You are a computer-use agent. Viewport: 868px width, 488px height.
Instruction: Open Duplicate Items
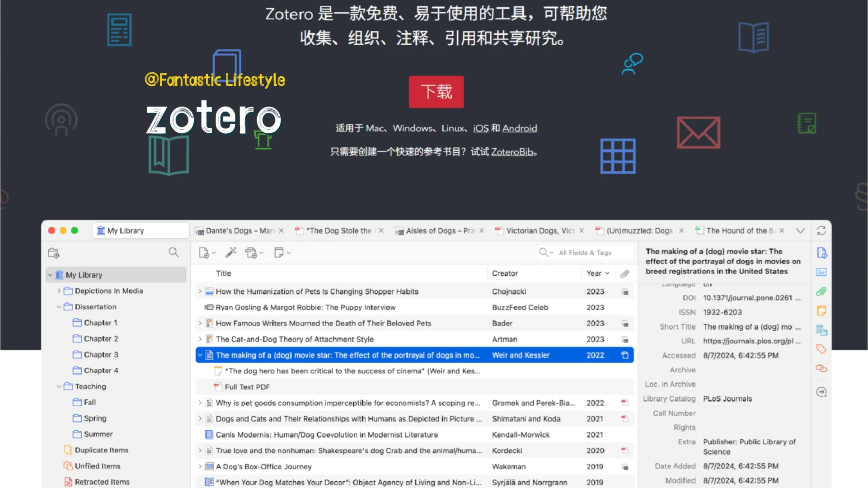click(x=96, y=450)
